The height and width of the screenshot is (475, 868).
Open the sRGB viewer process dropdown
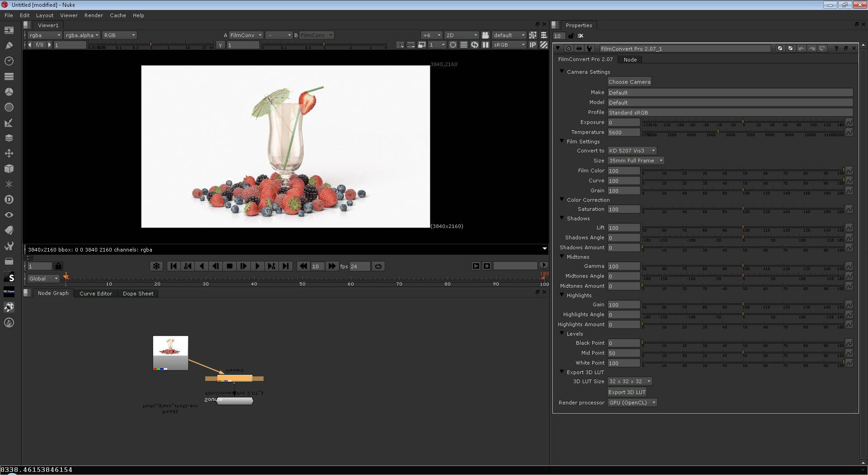(x=509, y=45)
